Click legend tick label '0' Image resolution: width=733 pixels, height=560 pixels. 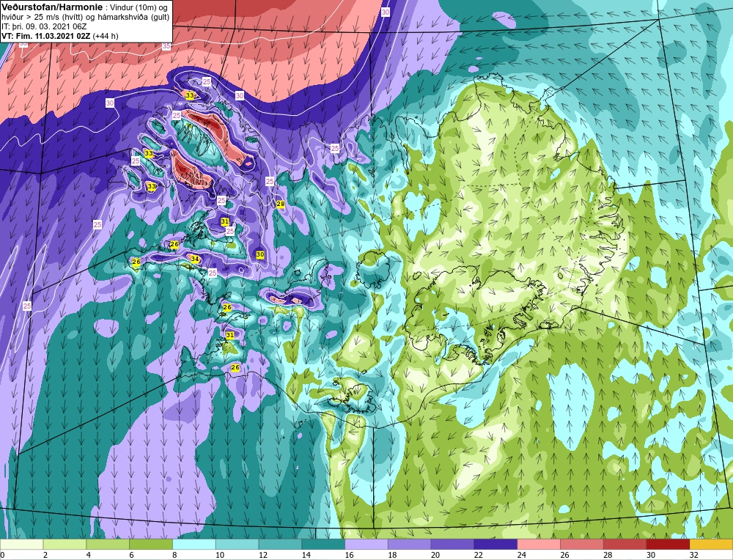tap(2, 555)
